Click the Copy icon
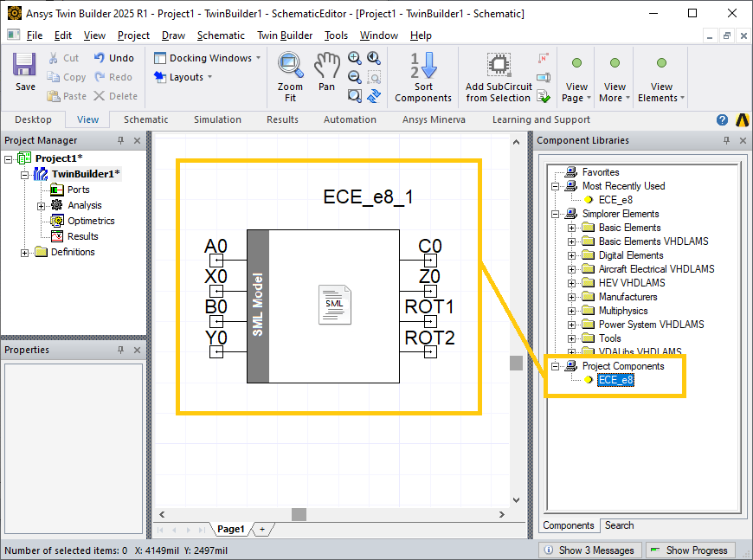 point(53,77)
